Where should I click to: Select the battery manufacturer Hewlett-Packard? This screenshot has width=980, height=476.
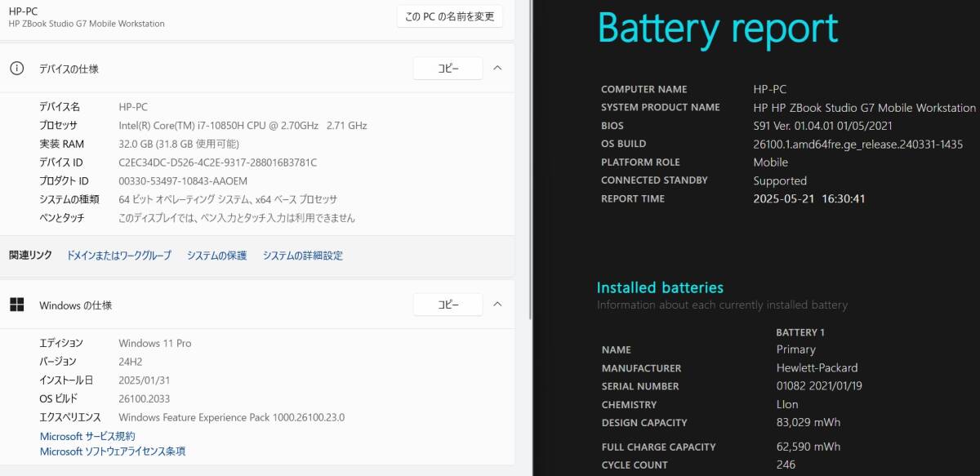(817, 367)
